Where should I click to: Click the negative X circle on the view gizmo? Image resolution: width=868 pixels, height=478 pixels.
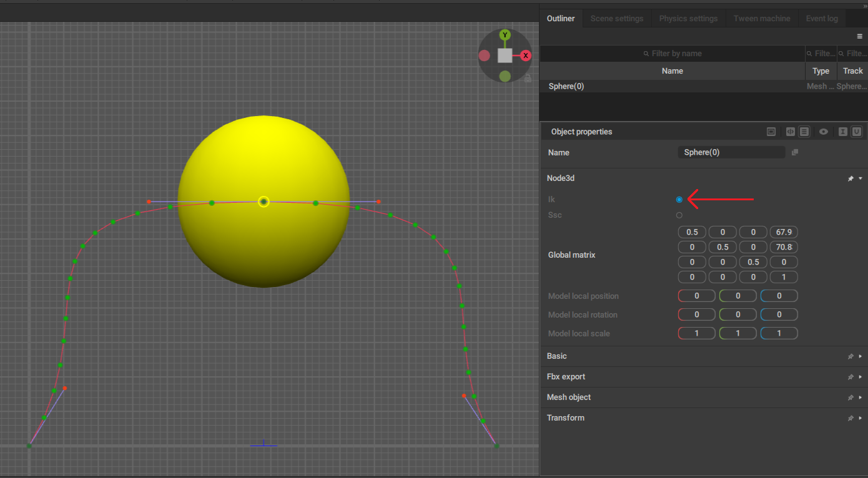[485, 56]
